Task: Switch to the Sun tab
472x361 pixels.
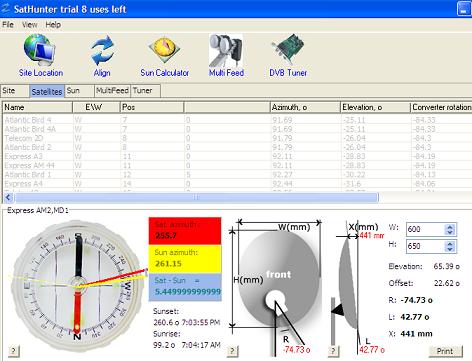Action: pyautogui.click(x=79, y=91)
